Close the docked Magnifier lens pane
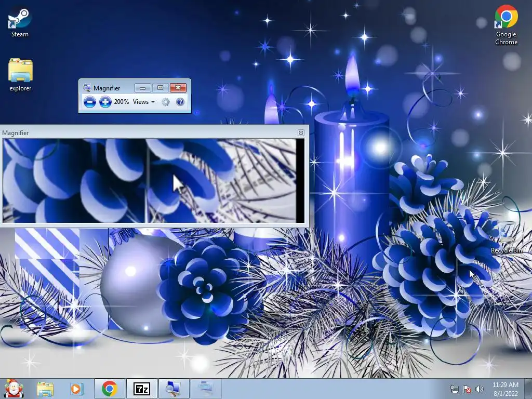532x399 pixels. point(301,132)
